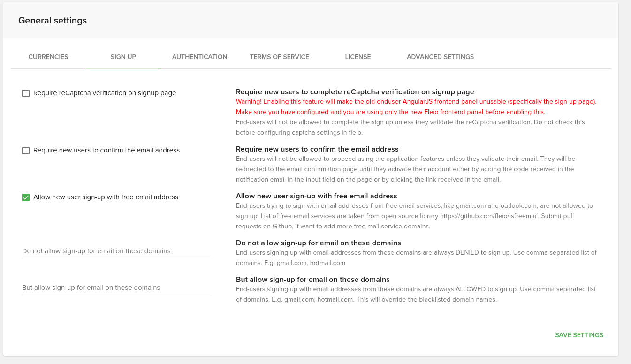Click the reCaptcha verification label text

point(104,93)
